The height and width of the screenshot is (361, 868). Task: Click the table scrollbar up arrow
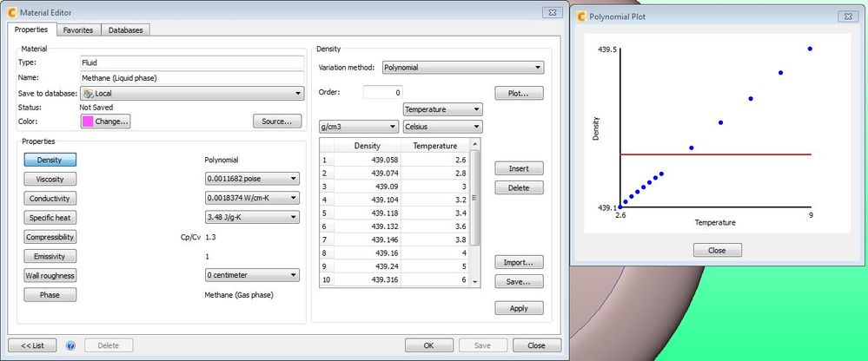click(474, 143)
